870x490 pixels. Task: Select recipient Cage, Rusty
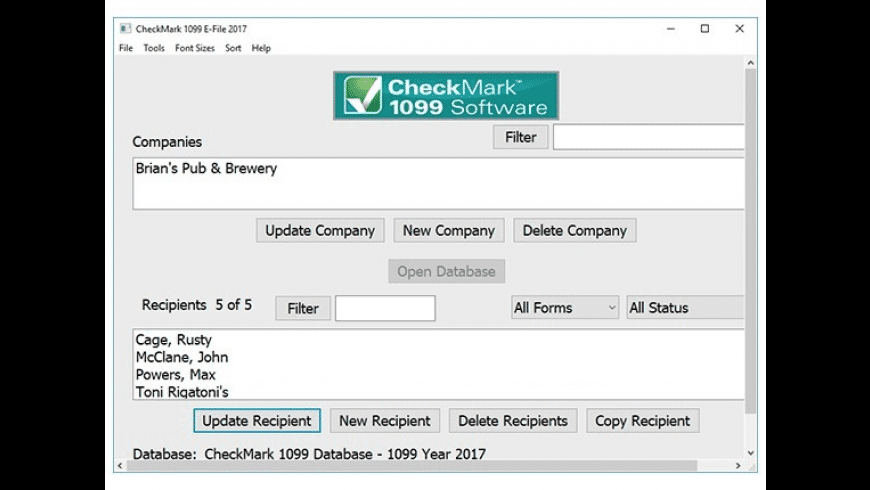point(438,340)
